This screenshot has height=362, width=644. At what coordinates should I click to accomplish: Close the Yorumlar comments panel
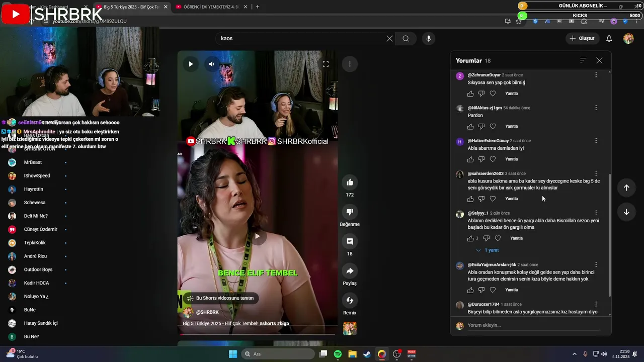click(x=599, y=60)
